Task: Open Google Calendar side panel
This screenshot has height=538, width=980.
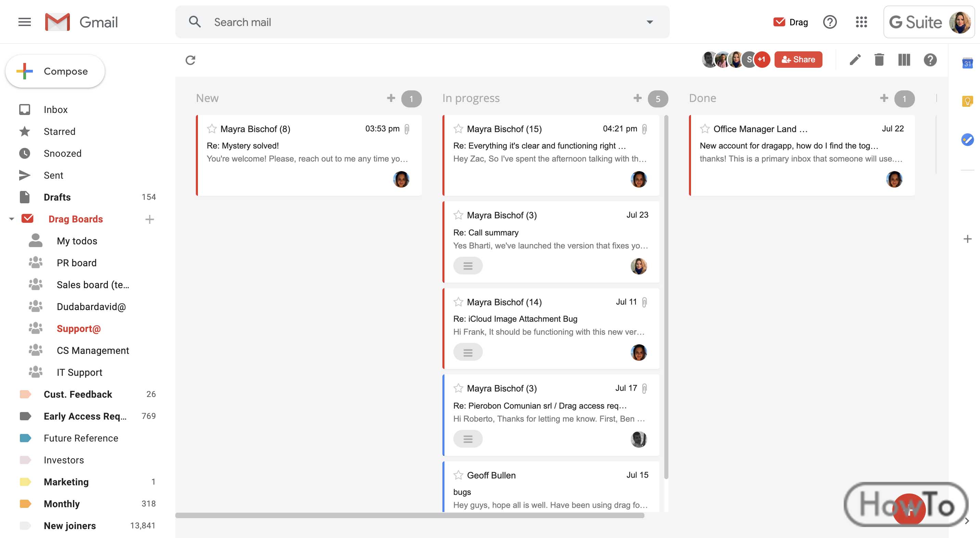Action: click(967, 63)
